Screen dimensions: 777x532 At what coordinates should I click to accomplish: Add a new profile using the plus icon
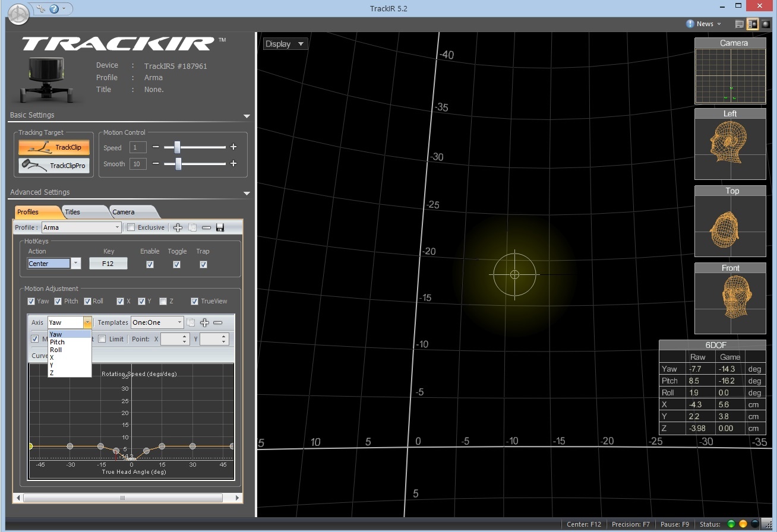point(178,227)
